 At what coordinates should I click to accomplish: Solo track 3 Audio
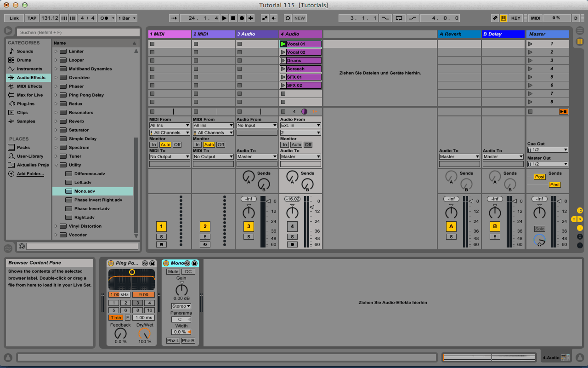[x=249, y=236]
